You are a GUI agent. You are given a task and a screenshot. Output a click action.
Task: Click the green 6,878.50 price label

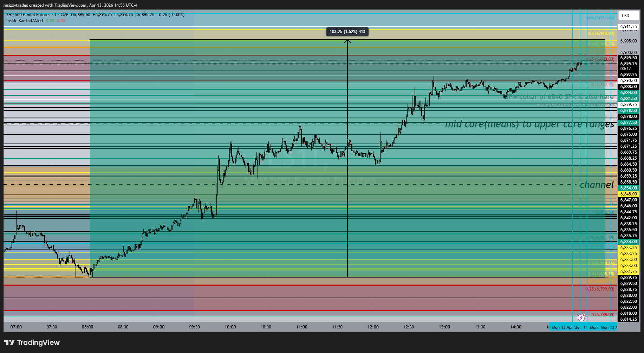(x=628, y=111)
